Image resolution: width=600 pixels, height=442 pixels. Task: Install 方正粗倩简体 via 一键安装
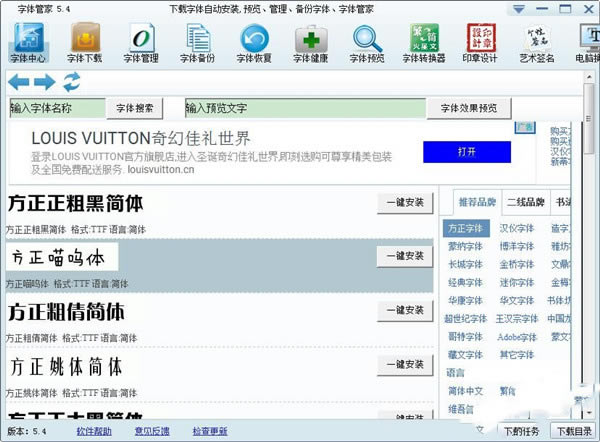(x=405, y=310)
